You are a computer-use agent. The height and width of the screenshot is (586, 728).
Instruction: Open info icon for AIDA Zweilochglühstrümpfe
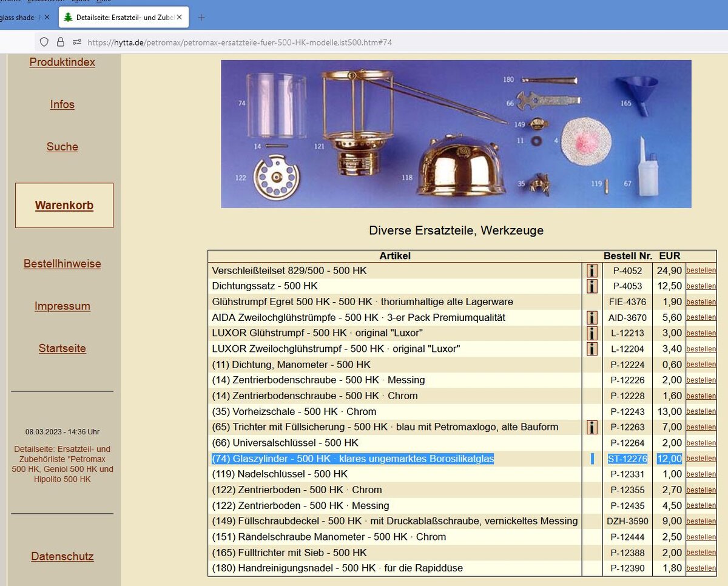pyautogui.click(x=592, y=318)
